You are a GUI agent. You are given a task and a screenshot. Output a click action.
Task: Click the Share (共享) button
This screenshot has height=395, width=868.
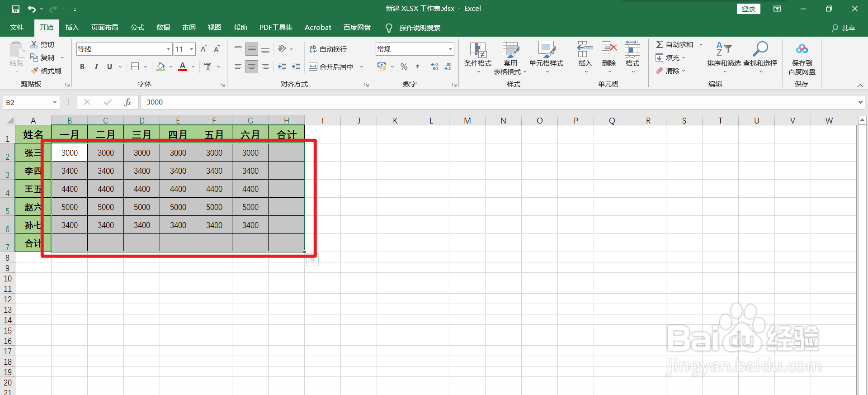[844, 28]
